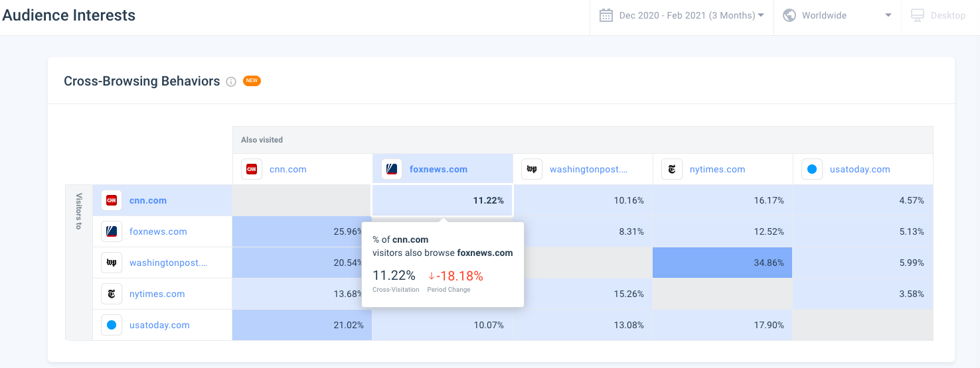Open the nytimes.com row link
980x368 pixels.
click(x=157, y=294)
